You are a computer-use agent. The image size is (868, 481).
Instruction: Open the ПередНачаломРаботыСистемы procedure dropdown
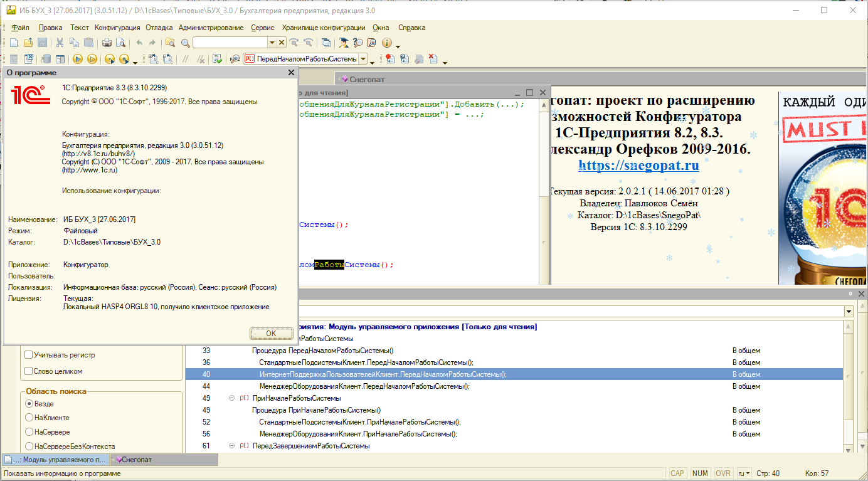(363, 59)
